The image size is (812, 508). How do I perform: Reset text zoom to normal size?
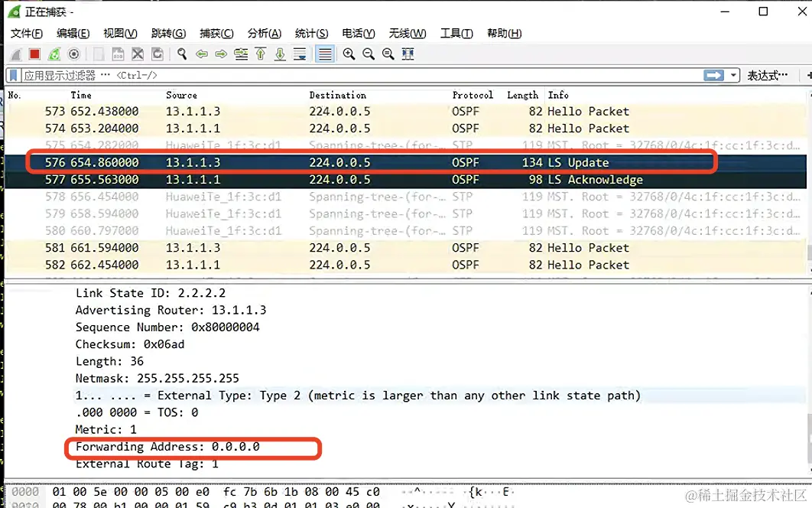[x=388, y=54]
